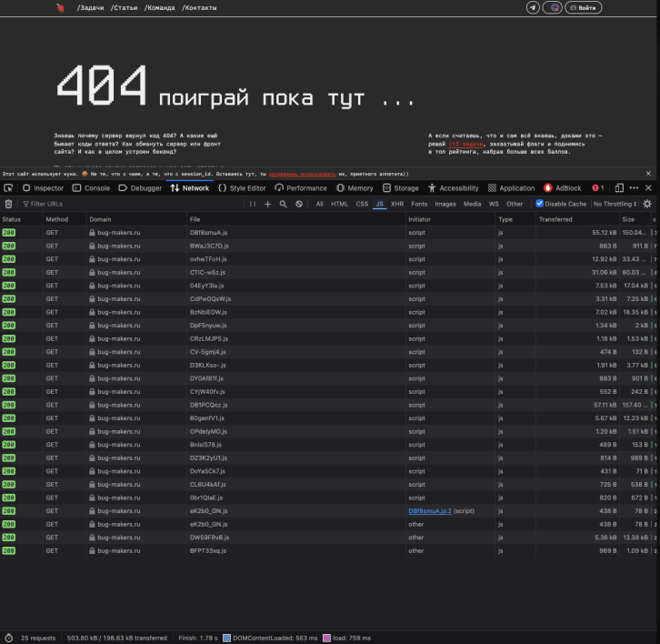Switch to the Console tab

pyautogui.click(x=91, y=188)
